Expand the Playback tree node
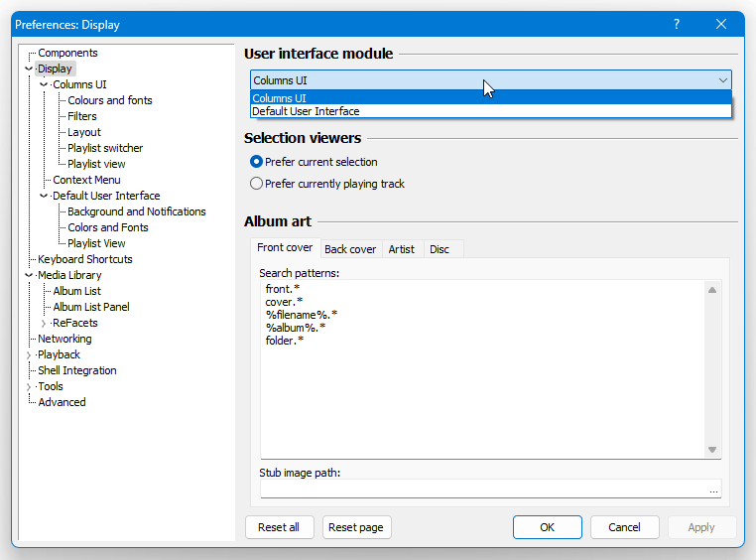The width and height of the screenshot is (756, 560). coord(29,355)
